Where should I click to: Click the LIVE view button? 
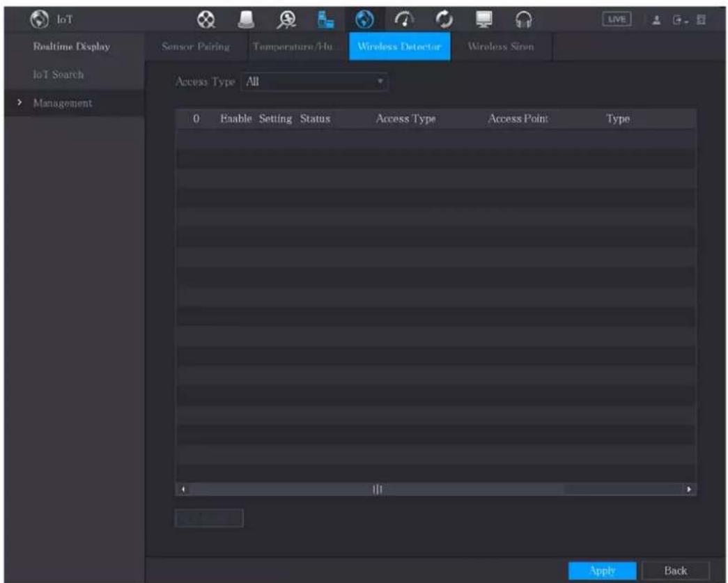point(617,20)
